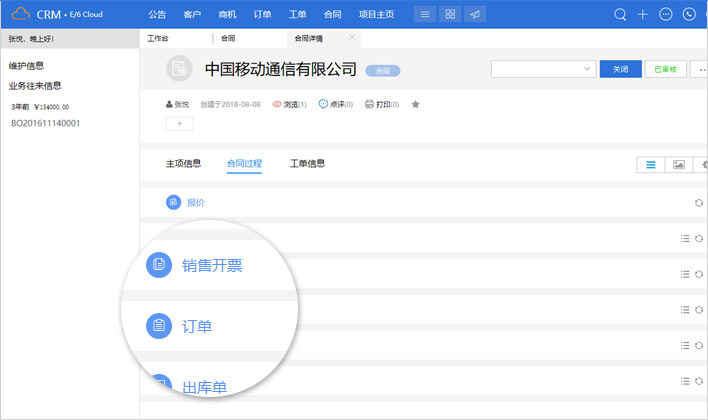Switch to the 工单信息 tab
Screen dimensions: 708x420
click(307, 163)
